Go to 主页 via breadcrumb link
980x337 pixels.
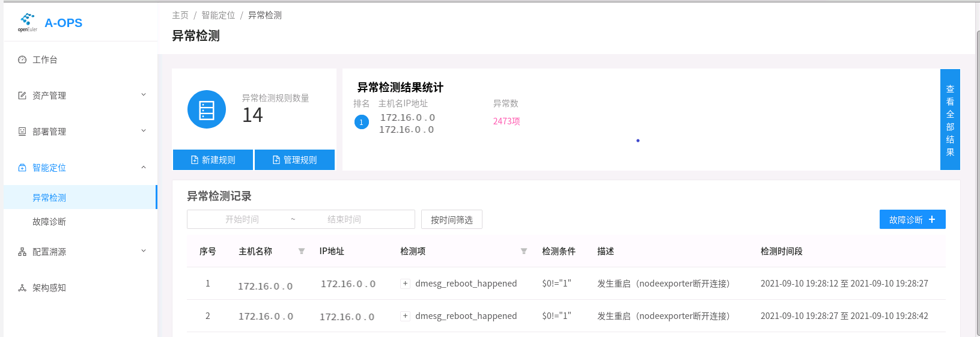point(180,15)
